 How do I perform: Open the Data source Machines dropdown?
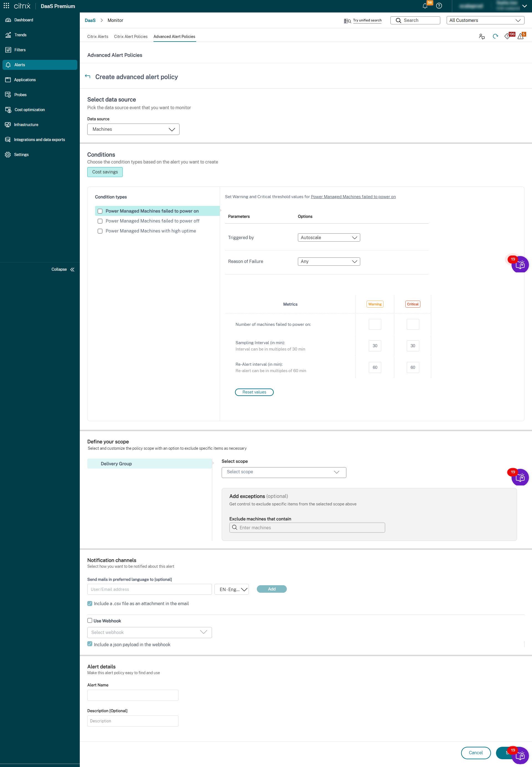tap(133, 129)
